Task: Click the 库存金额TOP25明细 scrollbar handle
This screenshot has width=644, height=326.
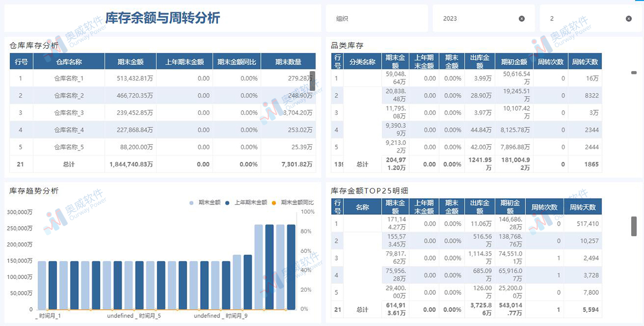Action: tap(634, 226)
